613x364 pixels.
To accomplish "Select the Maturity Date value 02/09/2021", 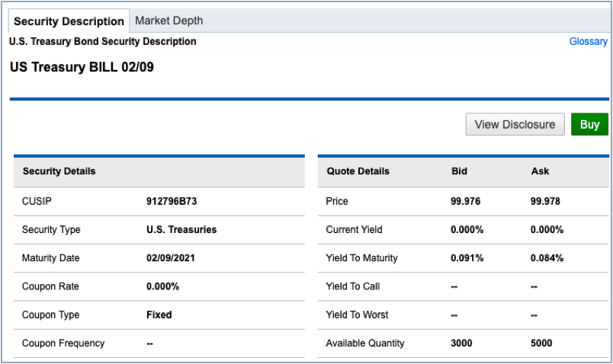I will 173,258.
